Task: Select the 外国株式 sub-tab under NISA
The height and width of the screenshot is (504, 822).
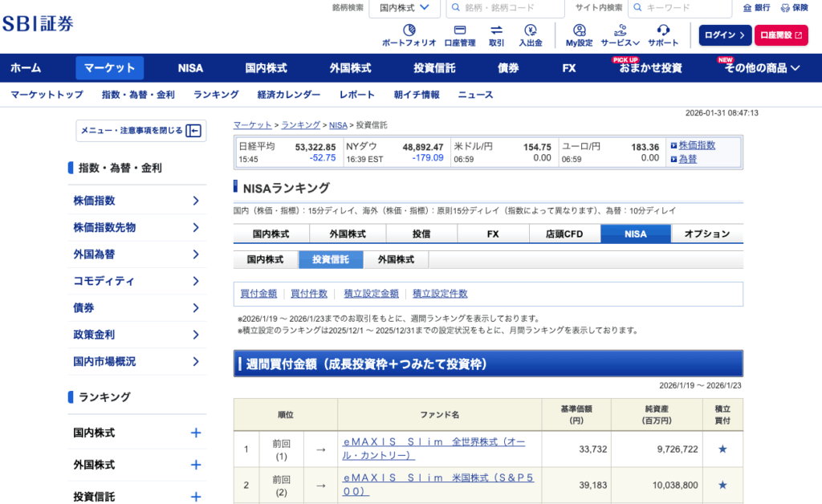Action: point(396,260)
